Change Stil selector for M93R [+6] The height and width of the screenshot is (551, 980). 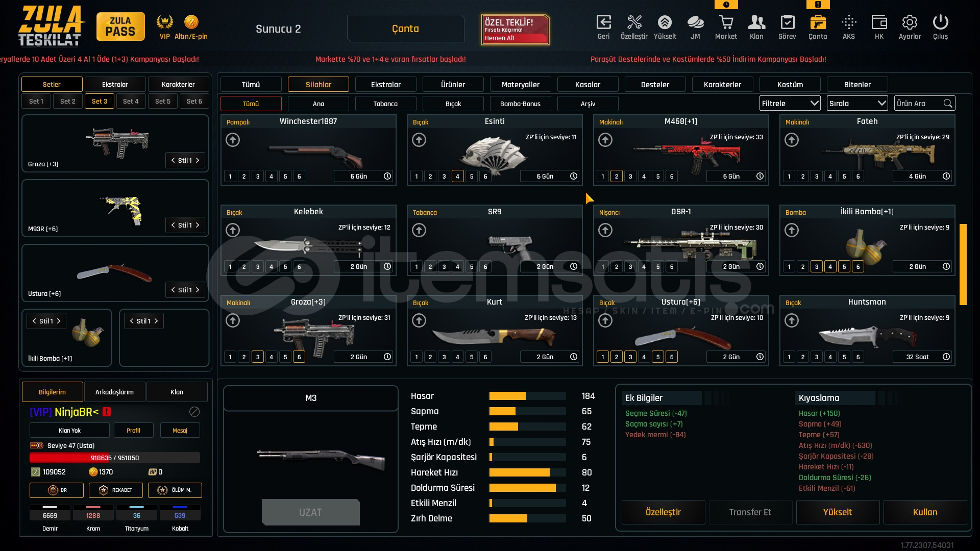tap(185, 225)
